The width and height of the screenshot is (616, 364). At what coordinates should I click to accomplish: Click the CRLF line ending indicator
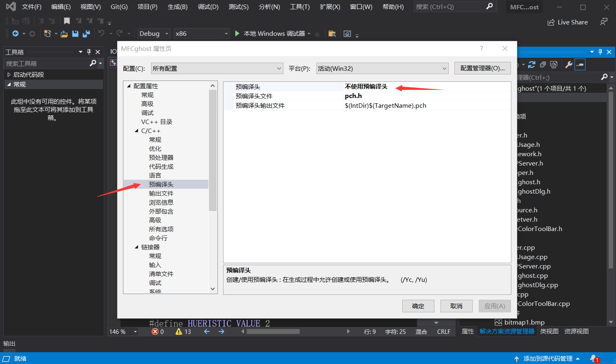tap(444, 332)
